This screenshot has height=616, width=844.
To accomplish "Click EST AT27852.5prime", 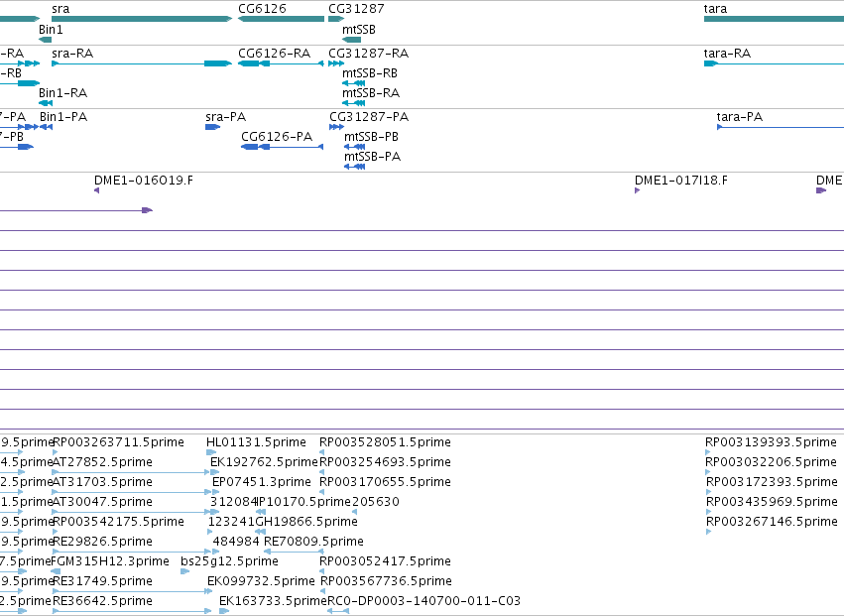I will (x=102, y=462).
